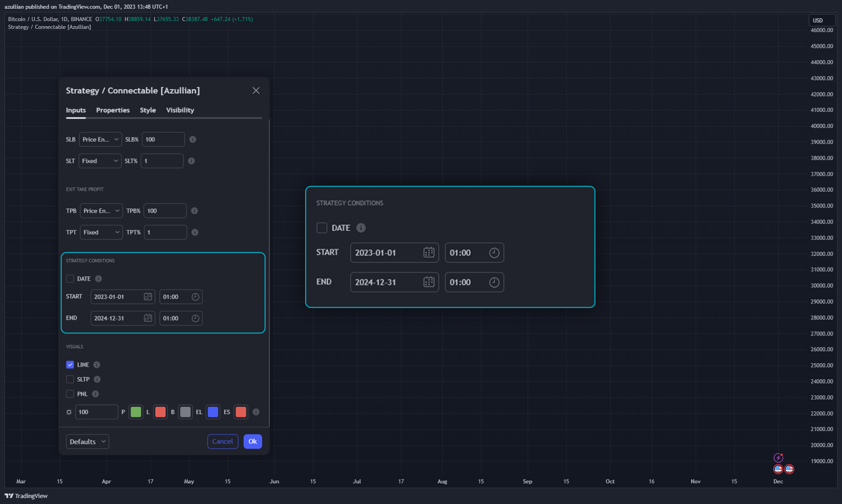This screenshot has height=504, width=842.
Task: Switch to the Inputs tab
Action: pyautogui.click(x=76, y=110)
